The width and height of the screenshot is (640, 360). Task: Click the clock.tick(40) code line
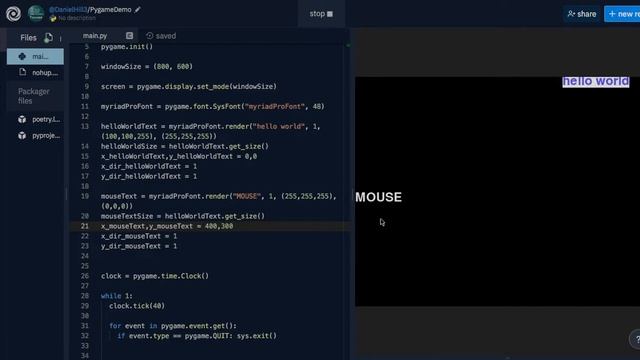pos(137,306)
